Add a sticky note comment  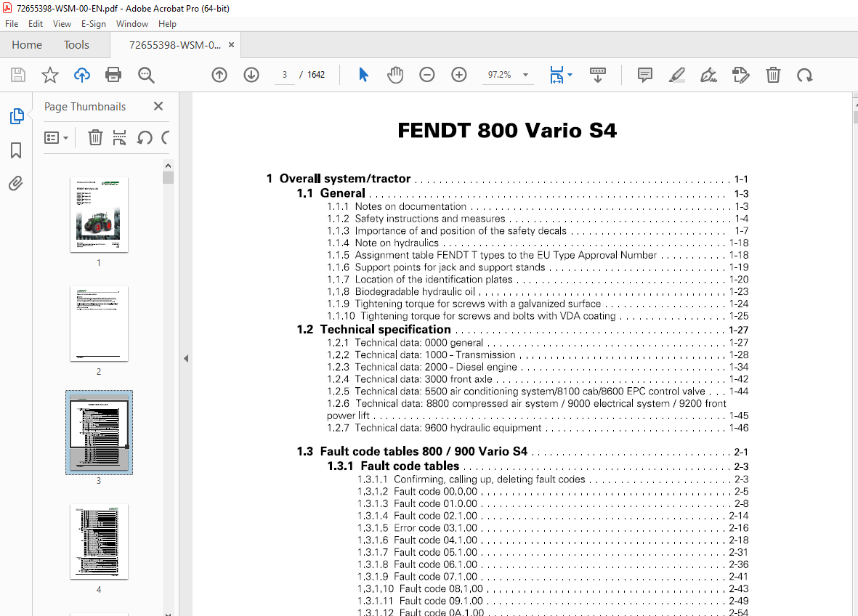click(x=645, y=75)
